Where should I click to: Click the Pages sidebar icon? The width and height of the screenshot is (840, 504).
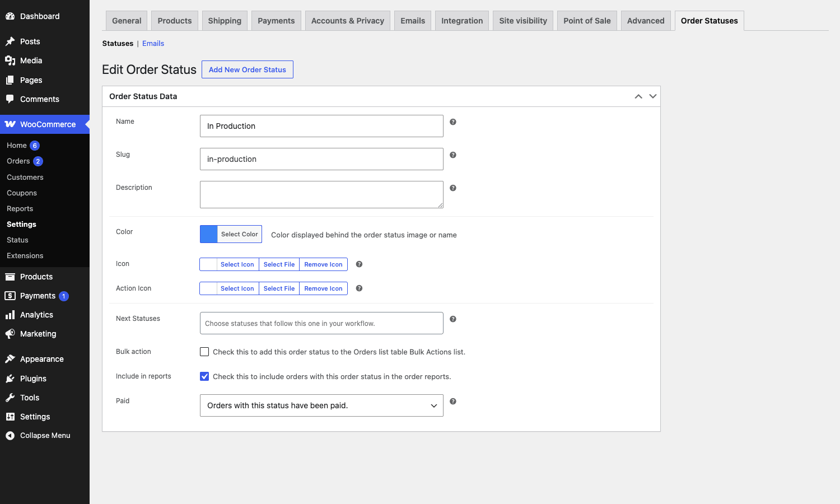click(10, 80)
